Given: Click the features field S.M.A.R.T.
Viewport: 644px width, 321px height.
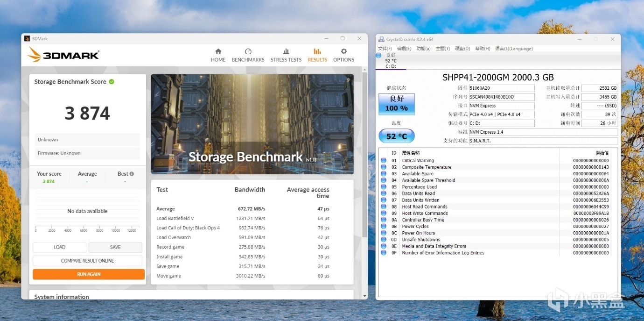Looking at the screenshot, I should pos(543,141).
